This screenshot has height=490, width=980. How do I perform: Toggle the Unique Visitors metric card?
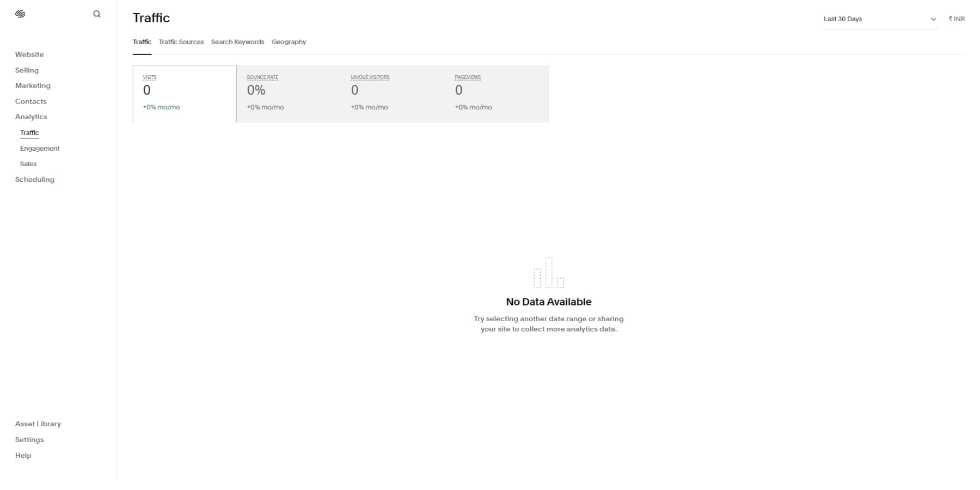(393, 93)
